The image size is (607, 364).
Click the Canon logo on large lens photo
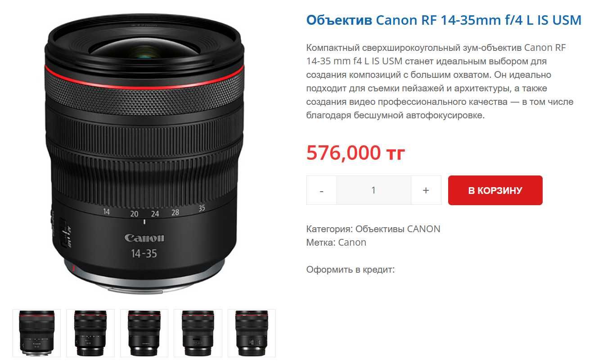click(144, 238)
